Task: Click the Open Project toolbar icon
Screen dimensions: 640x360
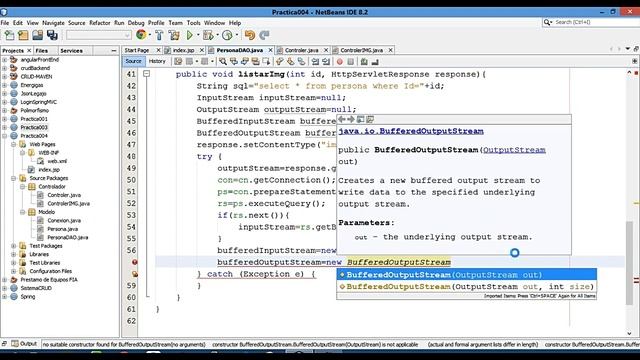Action: pyautogui.click(x=38, y=36)
